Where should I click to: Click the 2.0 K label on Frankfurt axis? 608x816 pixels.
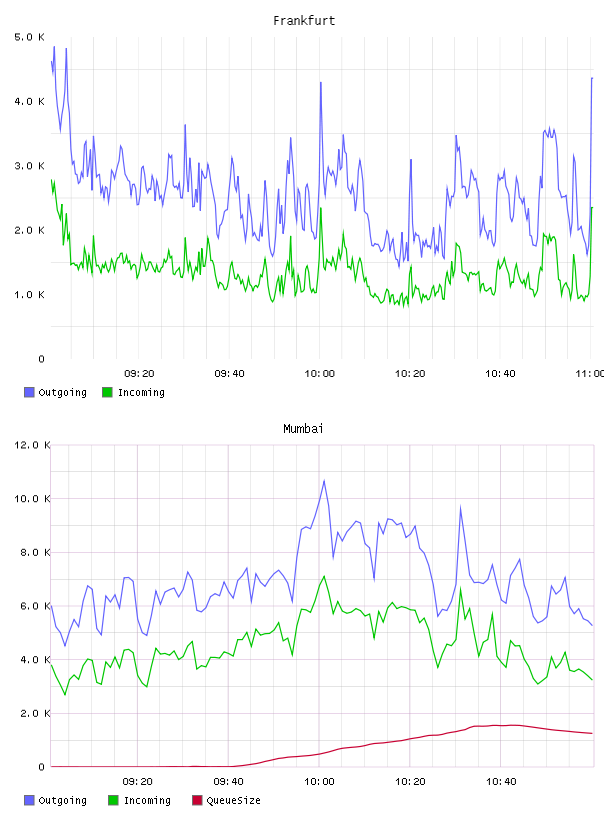(30, 231)
